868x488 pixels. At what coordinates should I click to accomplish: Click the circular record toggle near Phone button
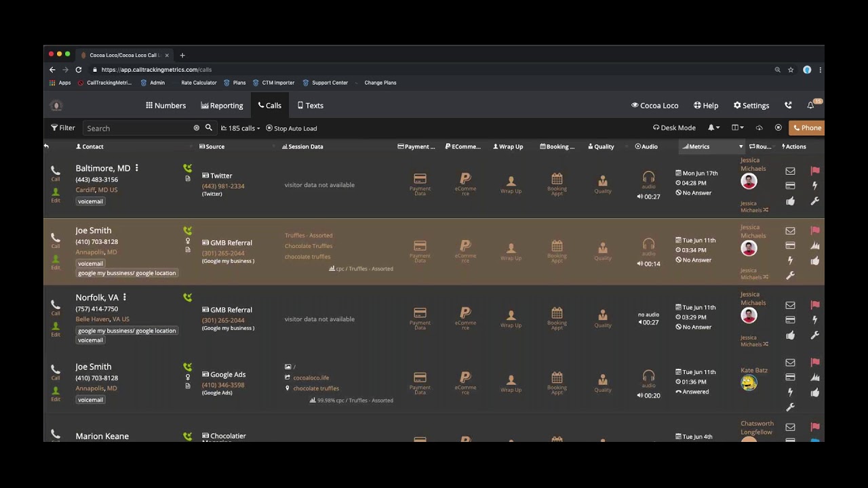tap(778, 127)
